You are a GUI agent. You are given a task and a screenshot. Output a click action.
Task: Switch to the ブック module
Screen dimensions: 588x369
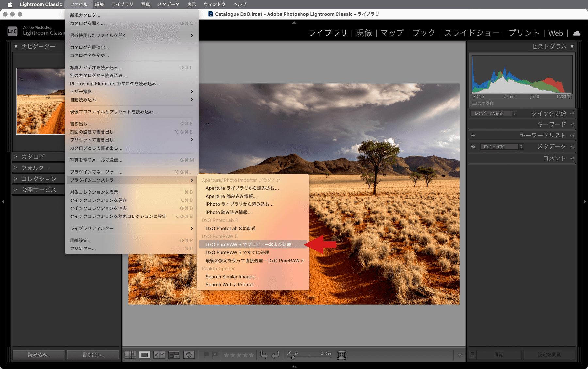pos(424,33)
